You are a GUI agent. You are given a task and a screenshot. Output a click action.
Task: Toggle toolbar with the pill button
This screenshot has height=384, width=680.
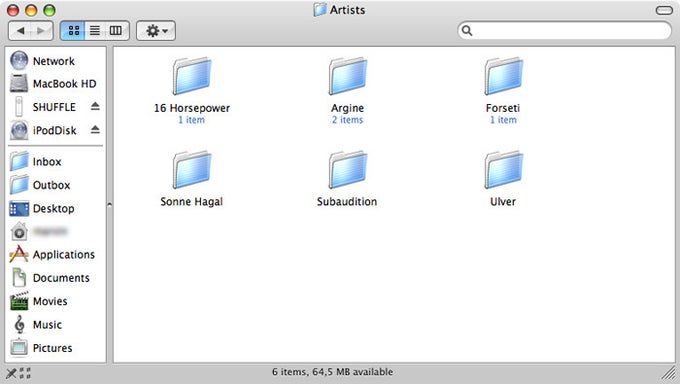pyautogui.click(x=664, y=10)
